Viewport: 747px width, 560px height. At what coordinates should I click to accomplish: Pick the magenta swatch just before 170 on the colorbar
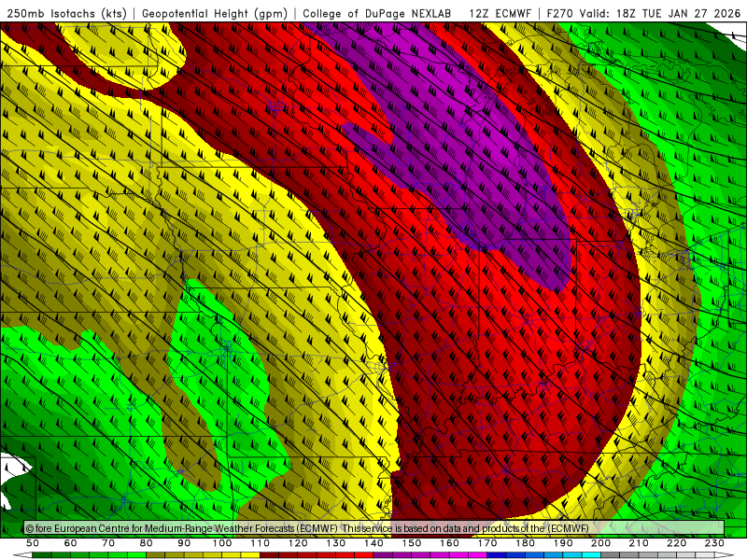478,555
